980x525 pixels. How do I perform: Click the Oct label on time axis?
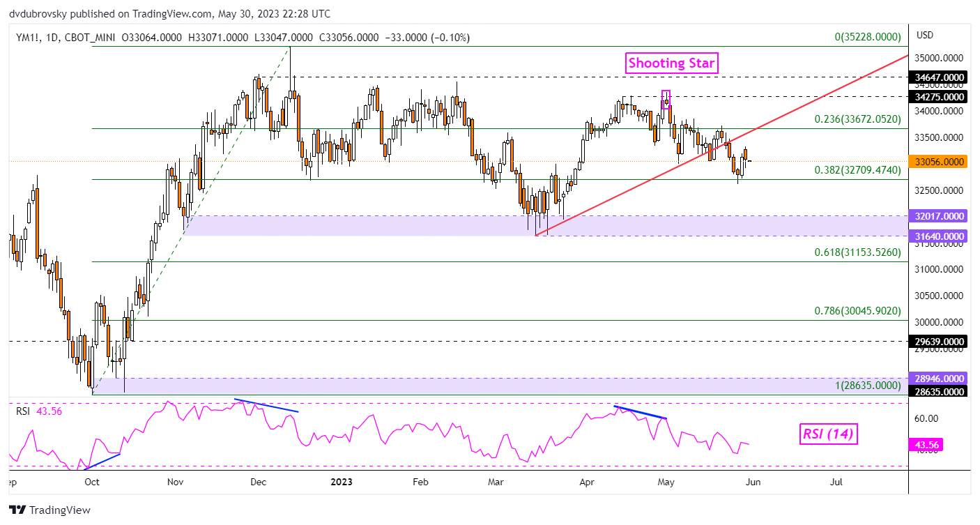pos(91,482)
